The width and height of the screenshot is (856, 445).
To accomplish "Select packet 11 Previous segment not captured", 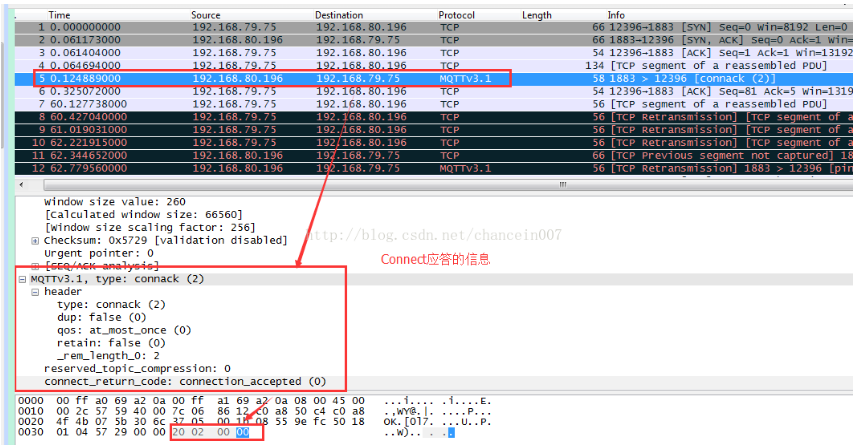I will tap(434, 156).
